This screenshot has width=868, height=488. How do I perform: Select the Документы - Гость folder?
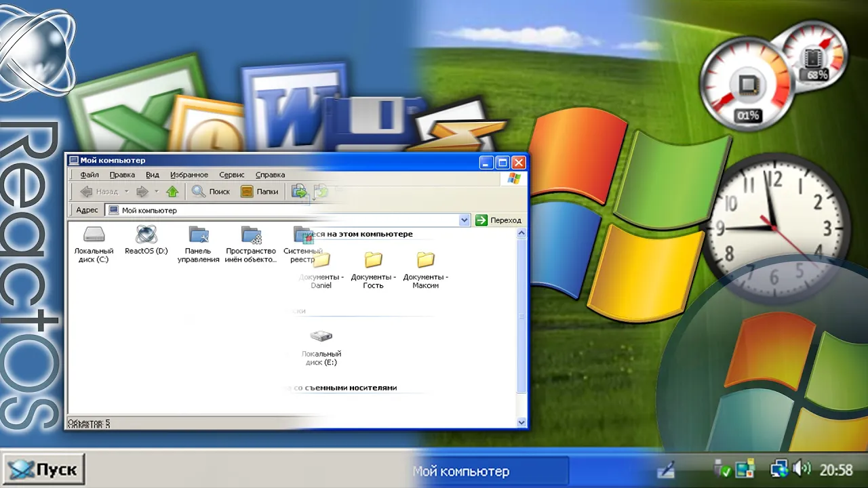click(373, 270)
